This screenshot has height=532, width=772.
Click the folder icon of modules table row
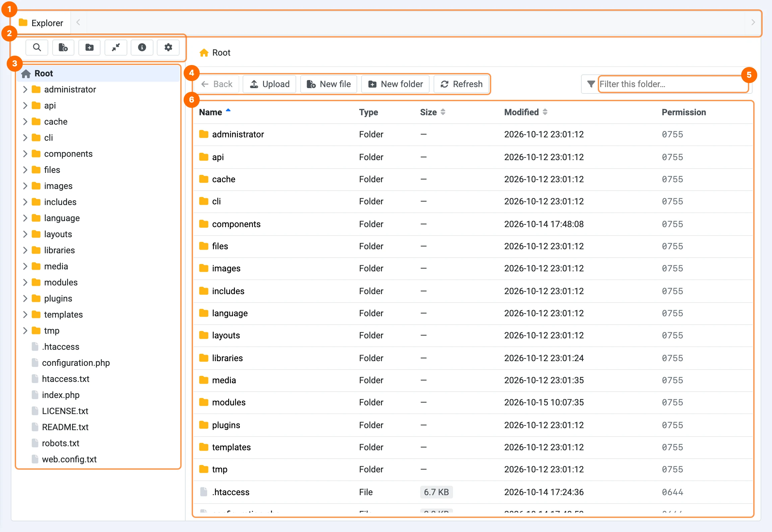click(x=204, y=402)
